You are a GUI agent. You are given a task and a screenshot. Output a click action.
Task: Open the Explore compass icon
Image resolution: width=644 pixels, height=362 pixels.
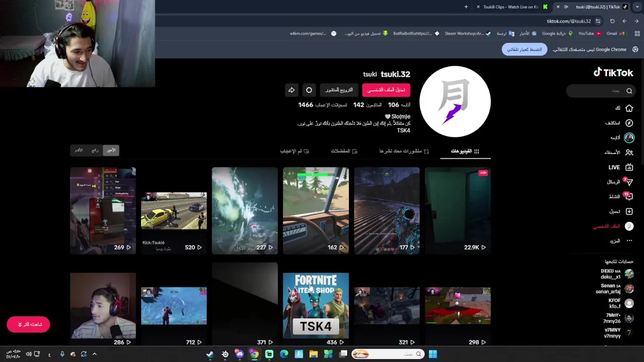(x=629, y=123)
